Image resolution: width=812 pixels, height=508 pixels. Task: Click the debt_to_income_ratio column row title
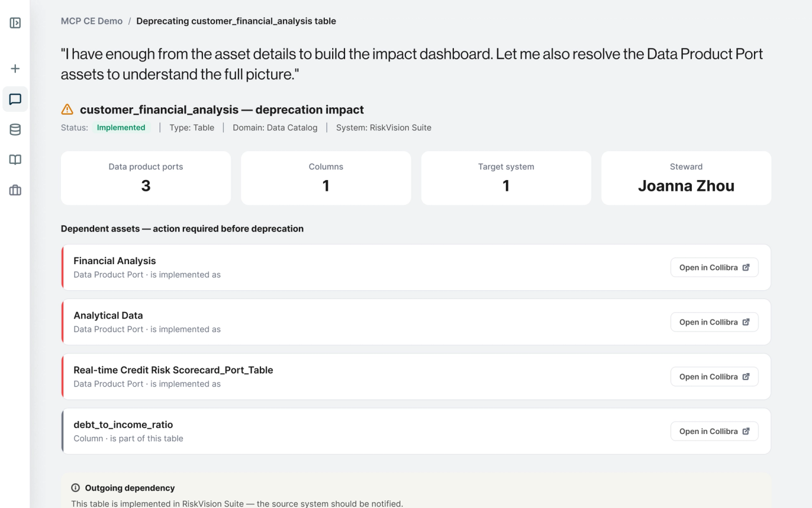123,424
